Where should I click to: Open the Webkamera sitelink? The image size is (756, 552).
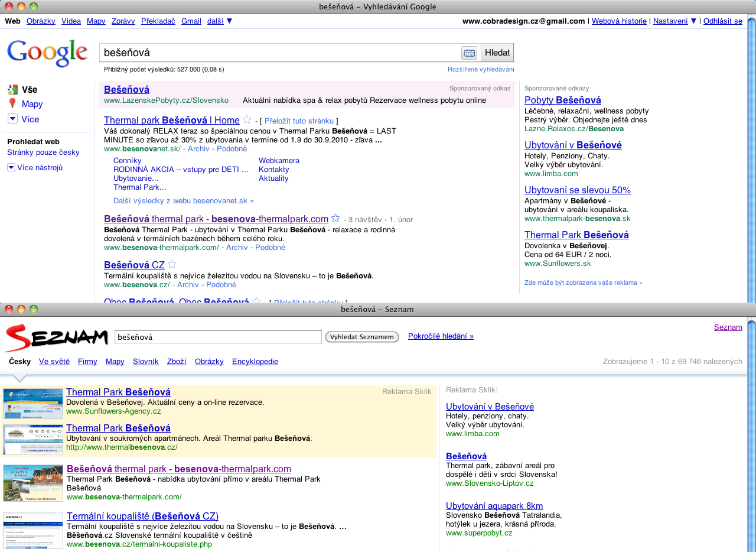tap(279, 160)
